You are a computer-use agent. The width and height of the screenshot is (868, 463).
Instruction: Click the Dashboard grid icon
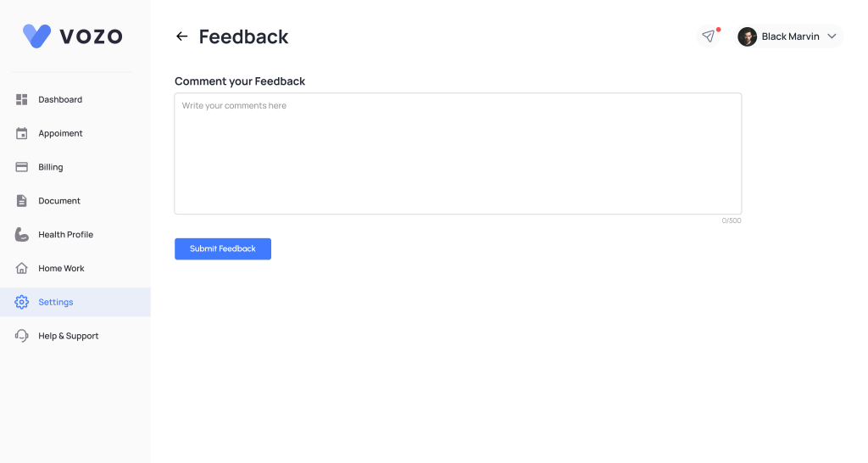(x=22, y=100)
